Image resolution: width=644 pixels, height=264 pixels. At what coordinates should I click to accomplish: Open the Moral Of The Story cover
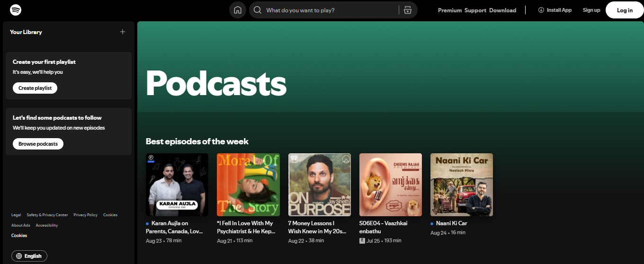(248, 185)
